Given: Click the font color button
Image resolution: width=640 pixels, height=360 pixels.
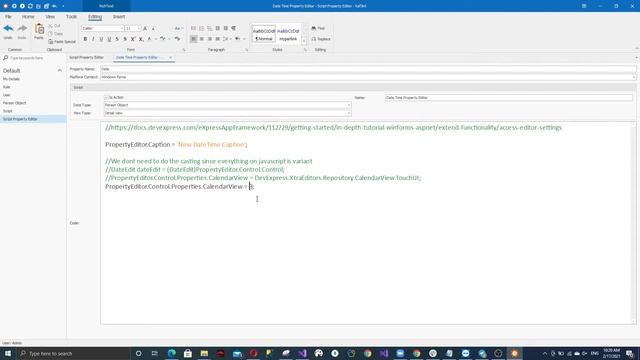Looking at the screenshot, I should (149, 39).
